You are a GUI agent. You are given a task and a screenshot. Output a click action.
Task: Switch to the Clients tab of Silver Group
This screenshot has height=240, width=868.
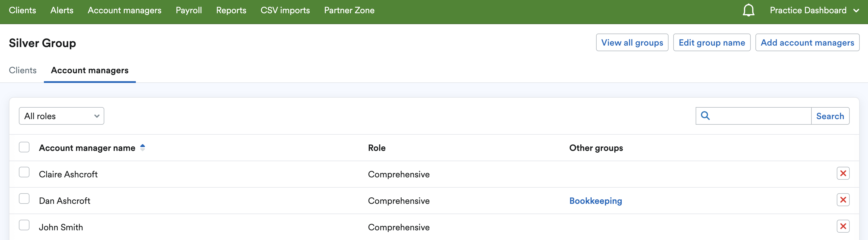point(23,70)
